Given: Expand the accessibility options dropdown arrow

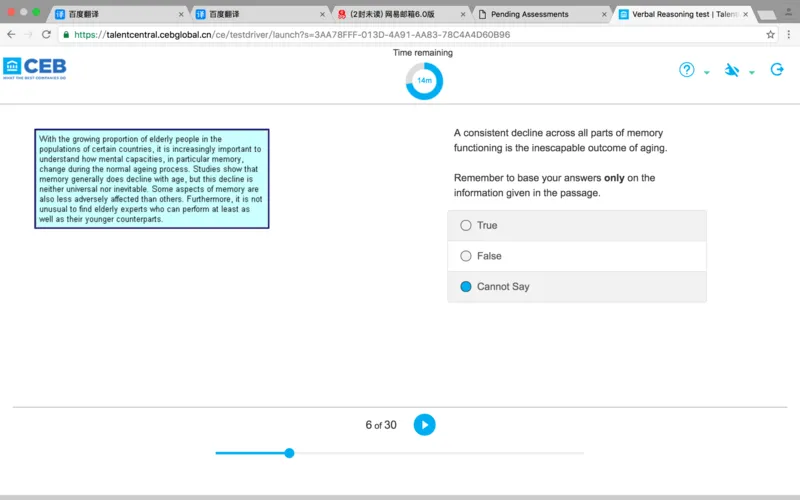Looking at the screenshot, I should pos(752,73).
